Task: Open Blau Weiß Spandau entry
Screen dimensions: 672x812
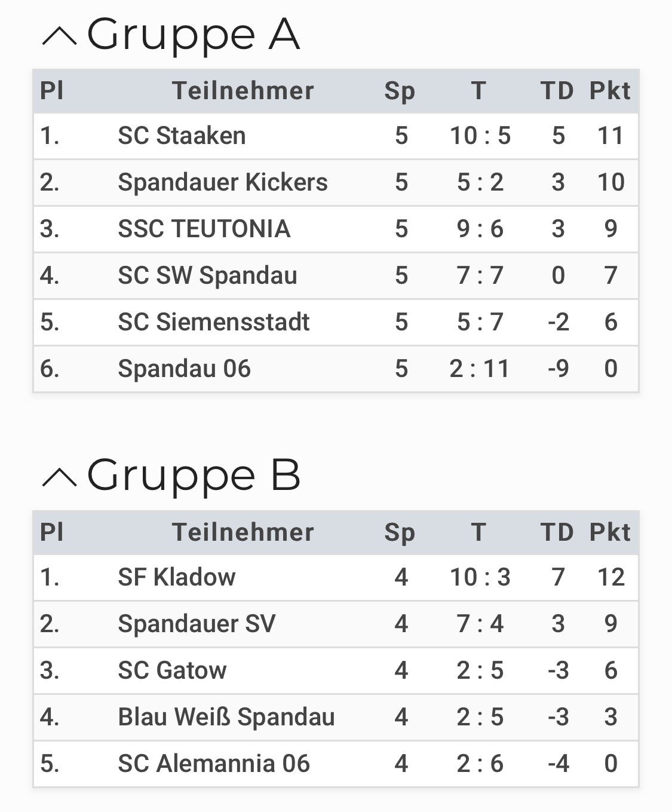Action: click(226, 718)
